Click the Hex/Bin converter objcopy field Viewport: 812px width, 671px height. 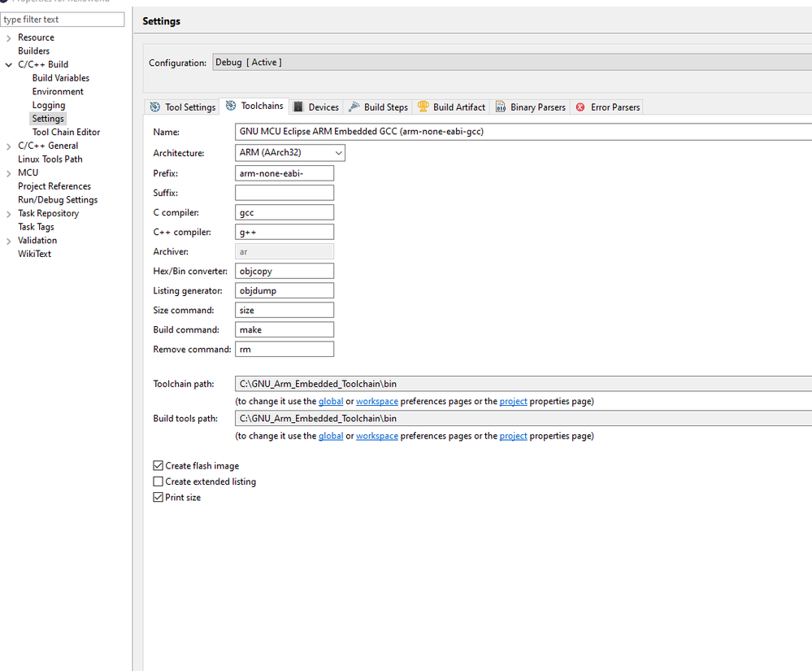[284, 271]
